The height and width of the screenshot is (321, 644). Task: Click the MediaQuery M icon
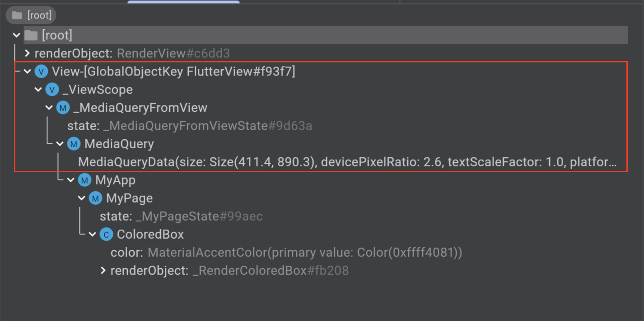click(74, 144)
